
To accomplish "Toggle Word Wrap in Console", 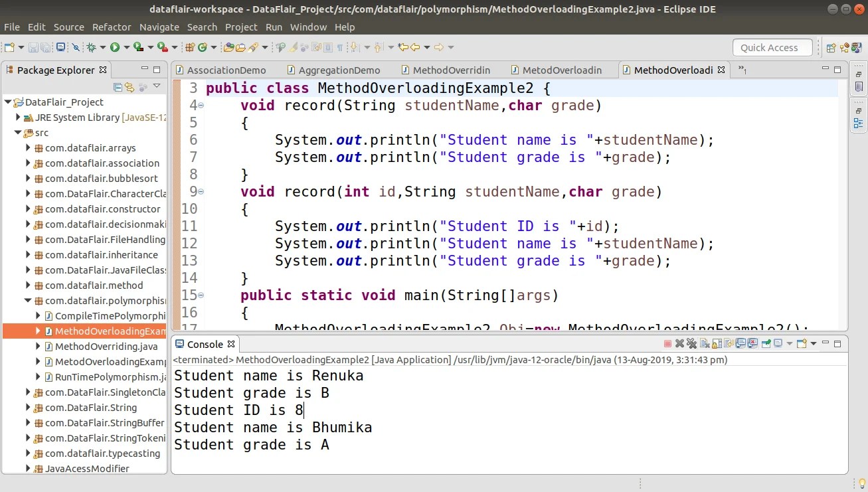I will click(729, 343).
